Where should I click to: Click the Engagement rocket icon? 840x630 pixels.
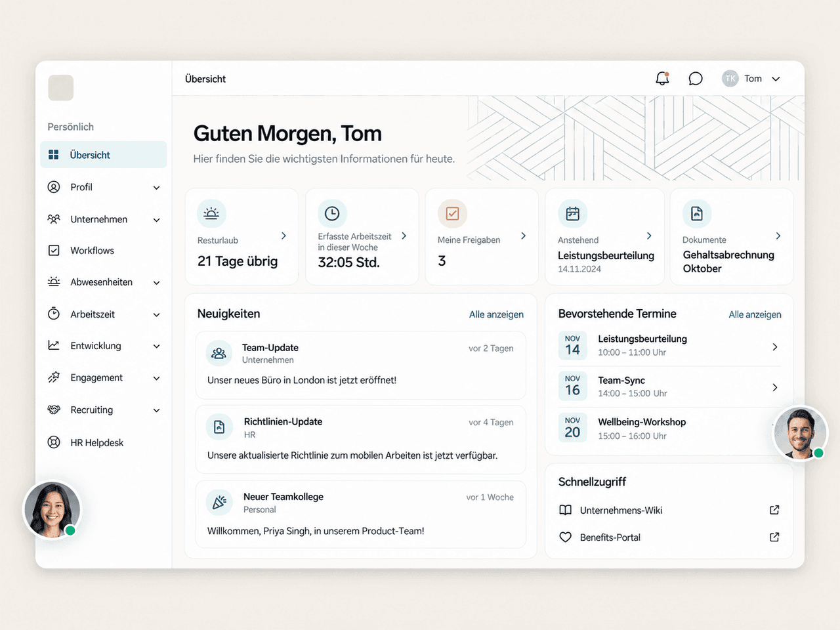pyautogui.click(x=54, y=377)
